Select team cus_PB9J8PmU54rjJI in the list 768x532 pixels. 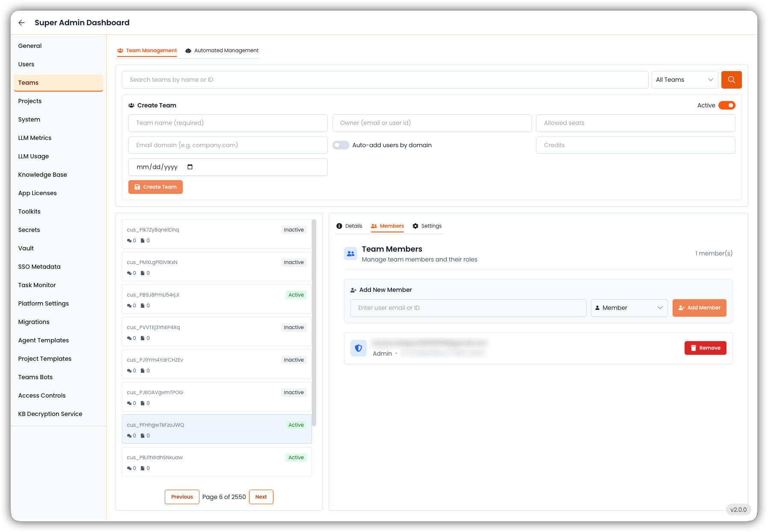[x=216, y=299]
